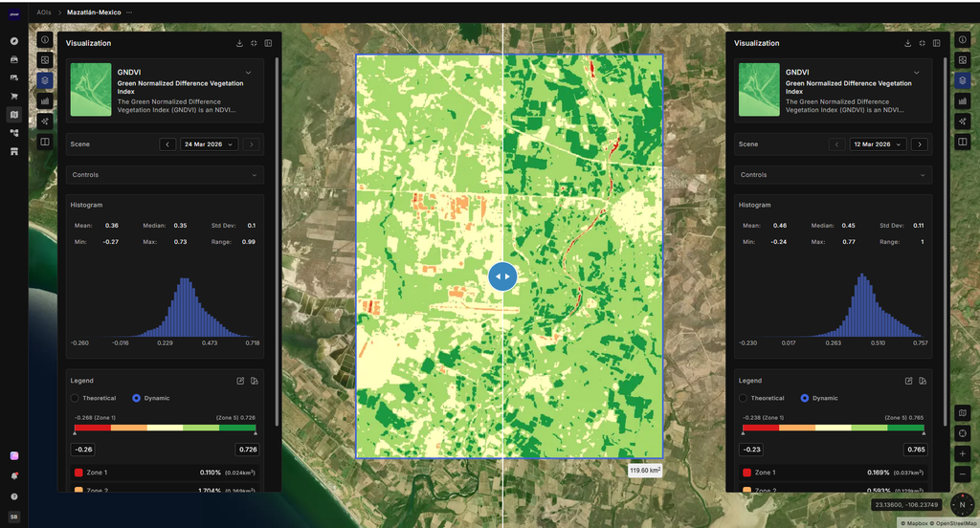The height and width of the screenshot is (528, 980).
Task: Edit the -0.26 minimum value field
Action: pos(83,450)
